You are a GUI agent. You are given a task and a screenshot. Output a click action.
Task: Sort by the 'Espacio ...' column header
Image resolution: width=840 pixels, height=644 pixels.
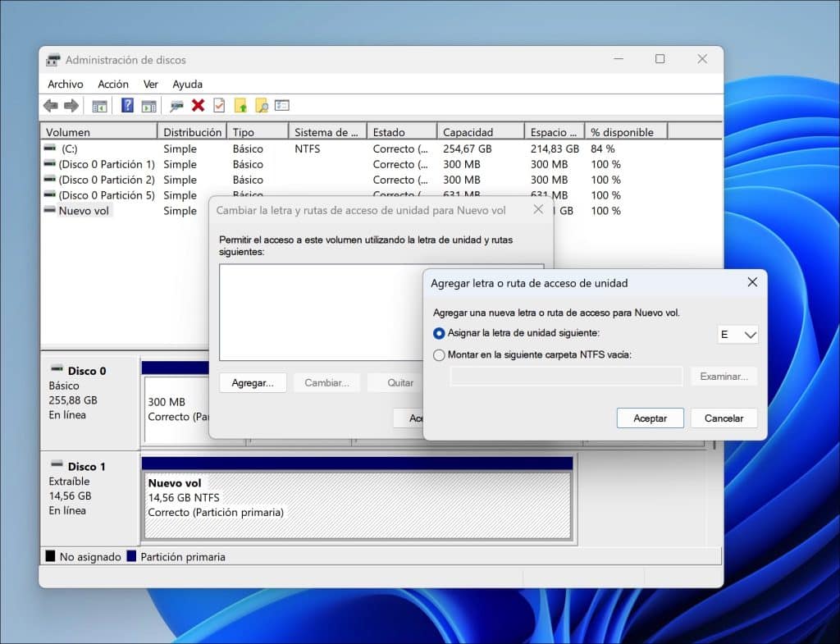click(x=555, y=132)
